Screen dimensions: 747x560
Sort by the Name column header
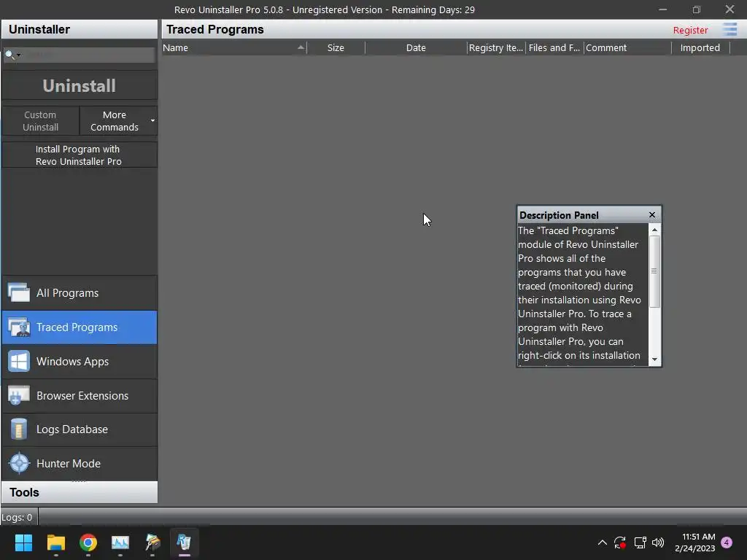click(x=234, y=47)
